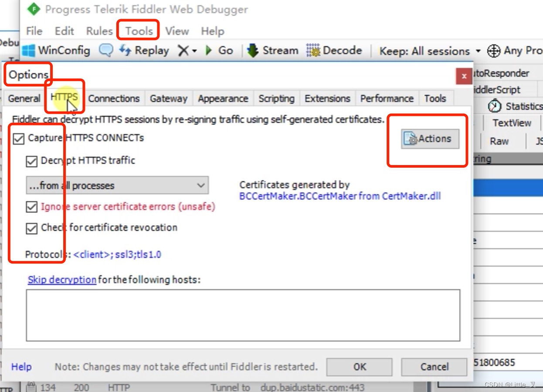Click the Fiddler green diamond app icon
Viewport: 543px width, 392px height.
[x=33, y=9]
